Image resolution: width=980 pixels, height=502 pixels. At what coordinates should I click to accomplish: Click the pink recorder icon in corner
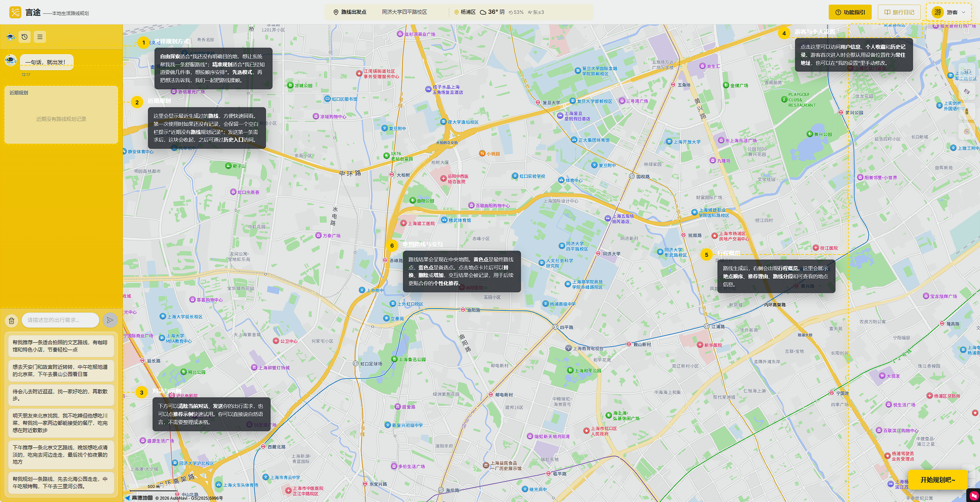pos(974,495)
